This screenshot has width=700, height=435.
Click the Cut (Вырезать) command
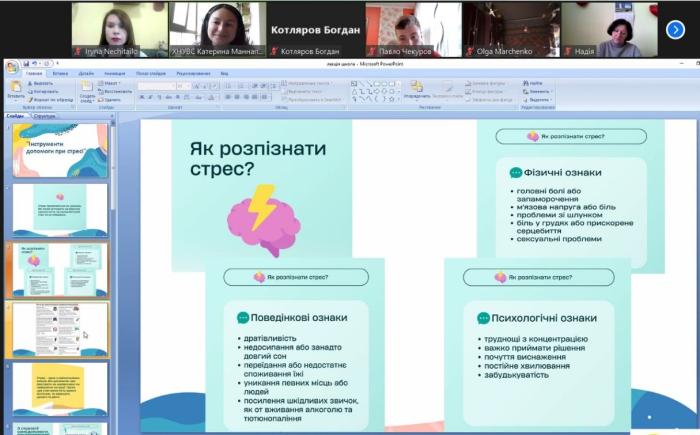42,83
